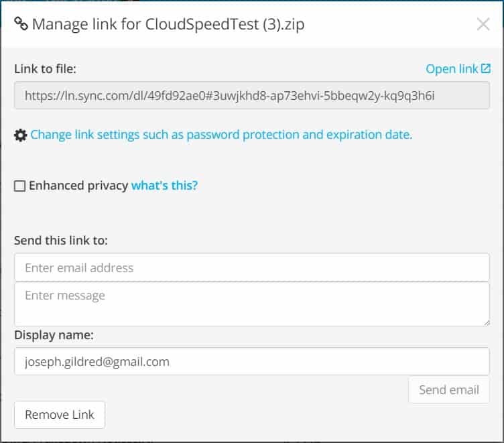Click the "Link to file:" label
504x443 pixels.
pyautogui.click(x=46, y=69)
